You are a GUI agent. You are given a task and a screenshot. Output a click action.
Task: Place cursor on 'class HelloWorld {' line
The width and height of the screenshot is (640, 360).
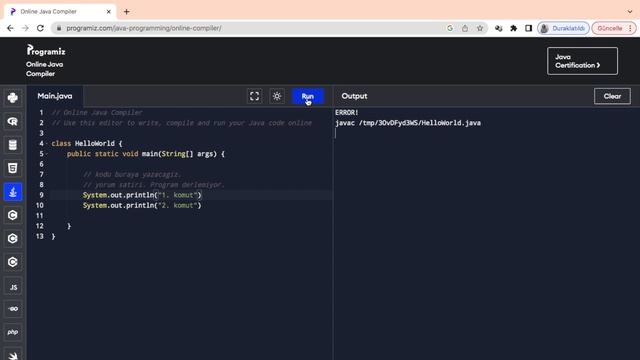tap(87, 144)
